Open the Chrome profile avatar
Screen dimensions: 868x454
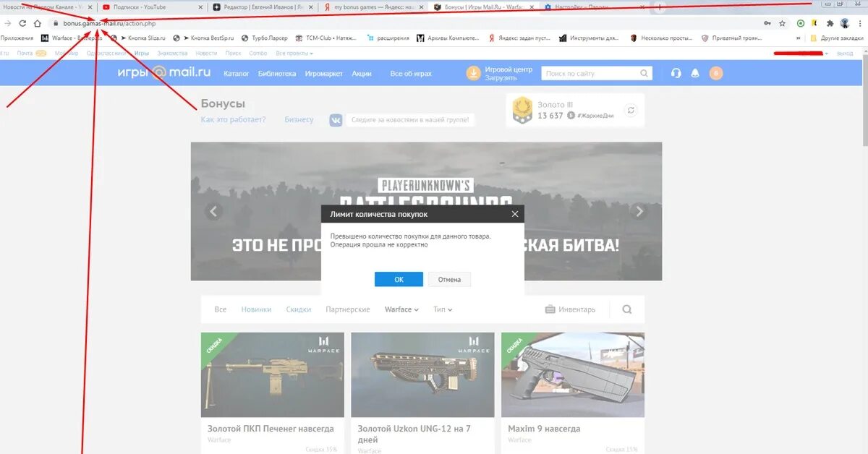(x=844, y=23)
